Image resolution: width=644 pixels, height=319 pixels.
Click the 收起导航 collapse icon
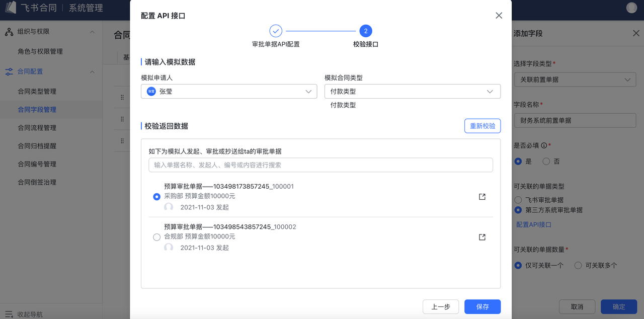point(9,314)
